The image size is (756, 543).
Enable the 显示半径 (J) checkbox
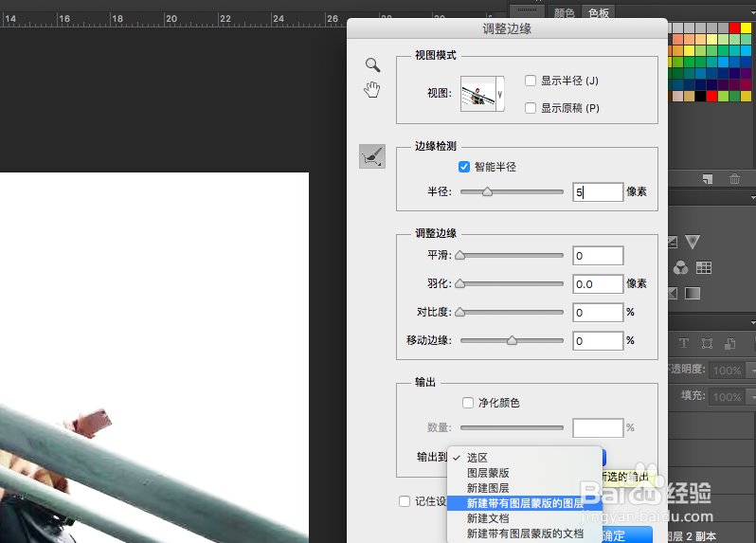coord(531,81)
